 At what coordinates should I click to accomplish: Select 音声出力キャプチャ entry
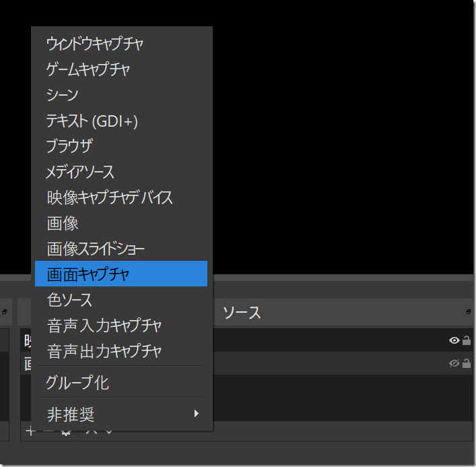point(121,351)
